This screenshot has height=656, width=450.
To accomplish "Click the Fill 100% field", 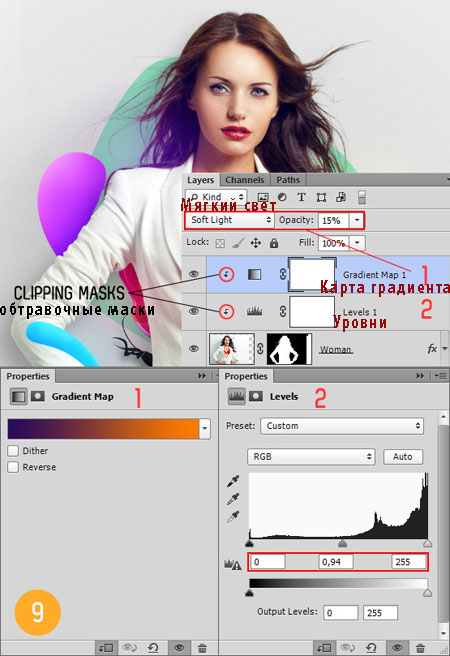I will click(x=333, y=243).
